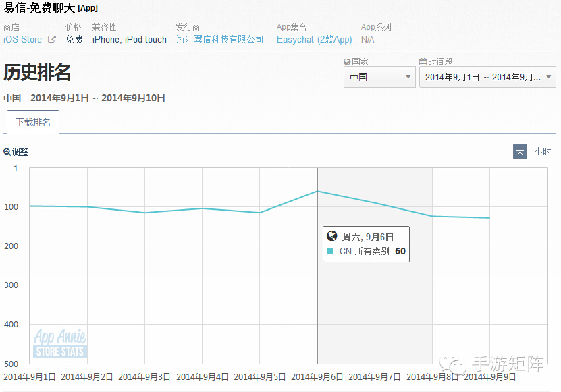Click the CN-所有类别 tooltip label
The width and height of the screenshot is (561, 392).
click(365, 251)
